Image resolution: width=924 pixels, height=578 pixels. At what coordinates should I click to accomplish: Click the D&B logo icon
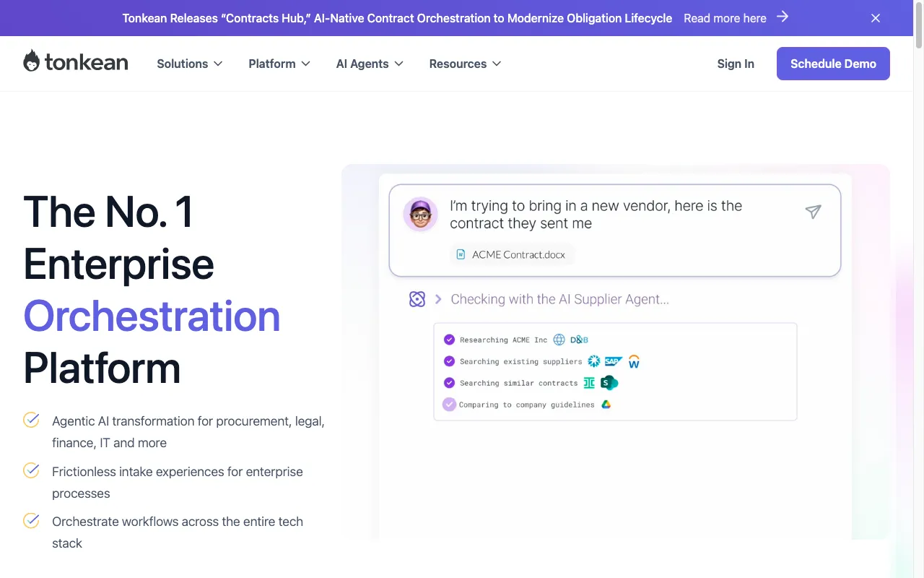[x=579, y=340]
